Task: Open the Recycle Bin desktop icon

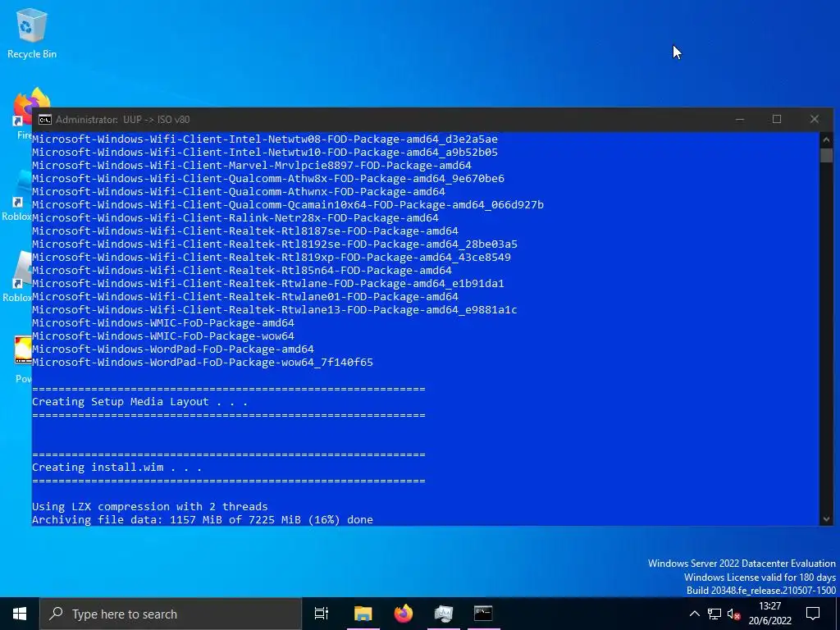Action: (x=32, y=33)
